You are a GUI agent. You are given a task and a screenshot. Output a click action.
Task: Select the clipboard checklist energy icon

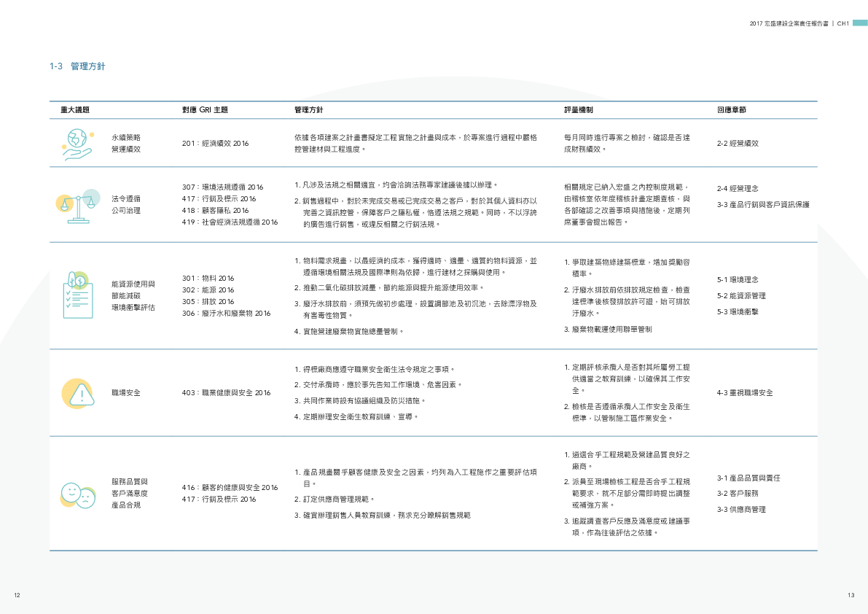pos(77,295)
